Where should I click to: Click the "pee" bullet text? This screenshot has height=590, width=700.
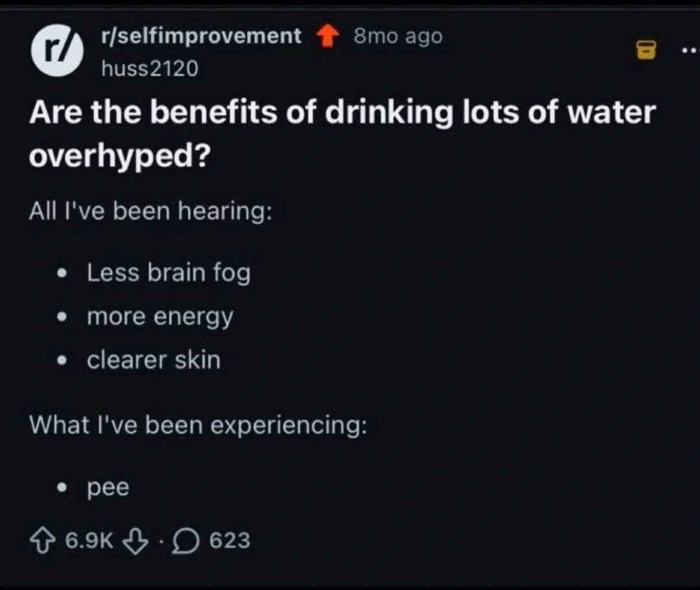108,488
